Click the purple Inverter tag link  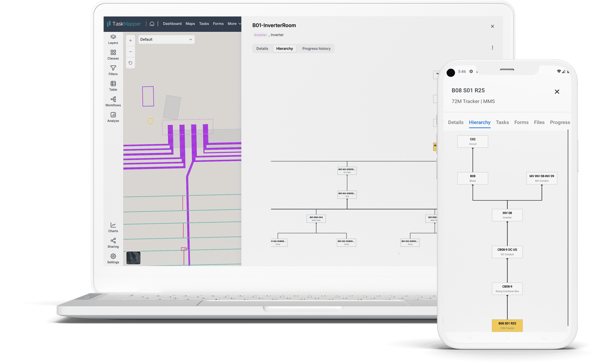click(x=260, y=35)
